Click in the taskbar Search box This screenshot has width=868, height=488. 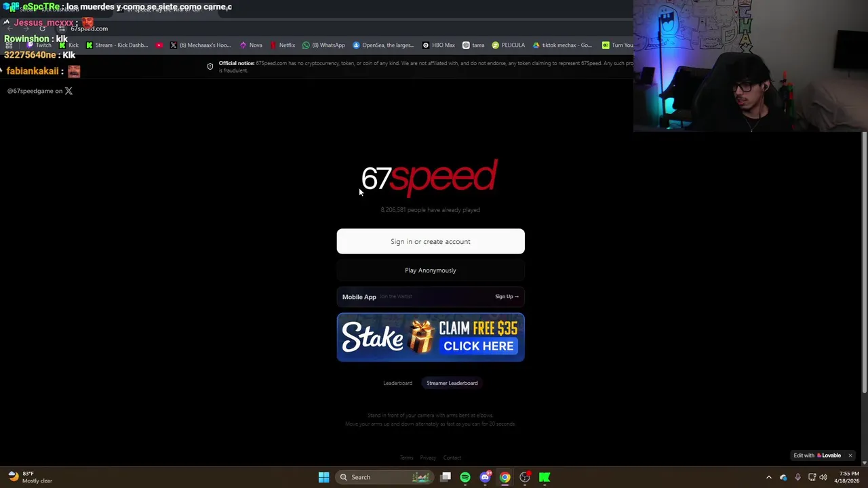coord(384,477)
